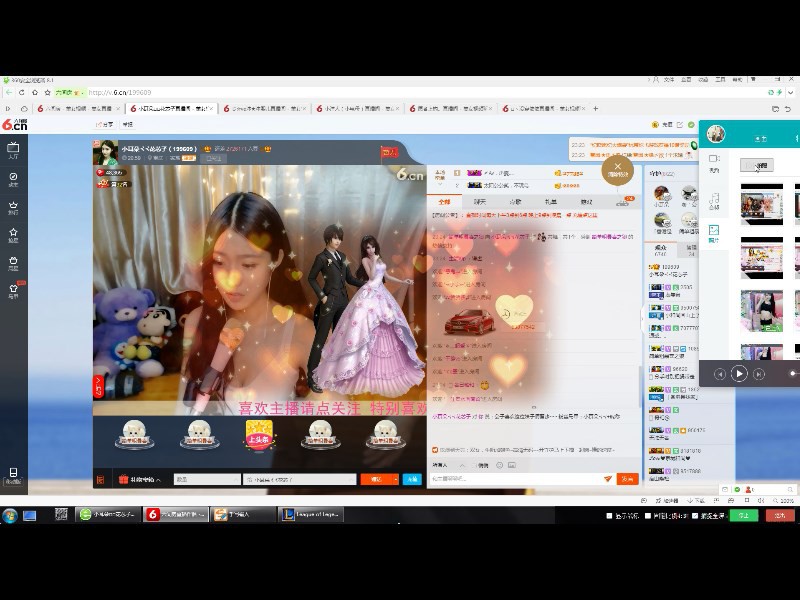The height and width of the screenshot is (600, 800).
Task: Go to browser home page icon
Action: tap(35, 92)
